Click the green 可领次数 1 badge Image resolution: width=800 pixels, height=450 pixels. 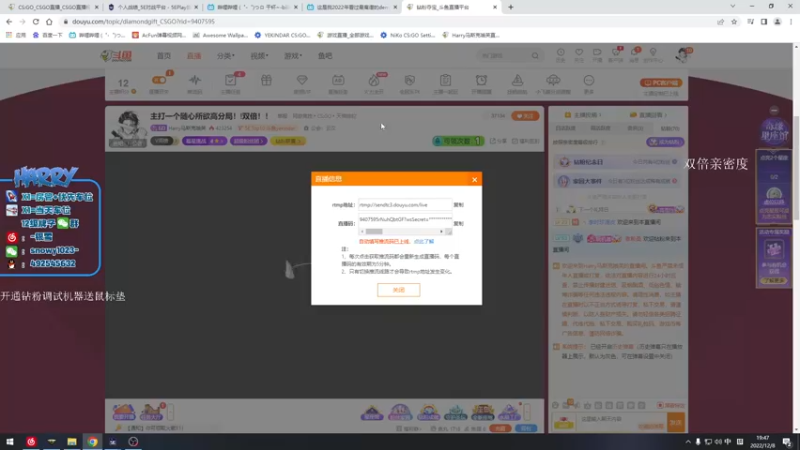[458, 141]
